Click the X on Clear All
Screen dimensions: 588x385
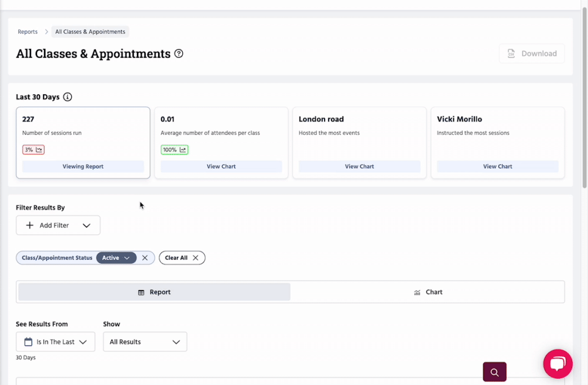[x=196, y=258]
